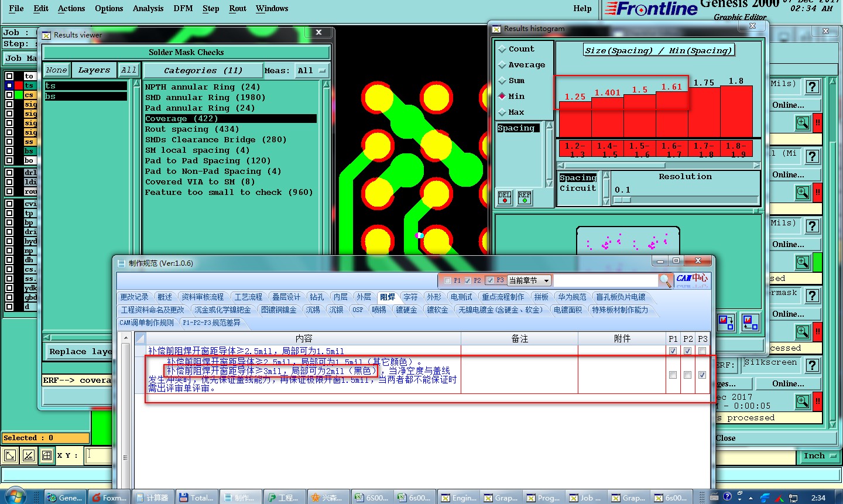Screen dimensions: 843x504
Task: Click the blue help icon in system tray
Action: click(727, 497)
